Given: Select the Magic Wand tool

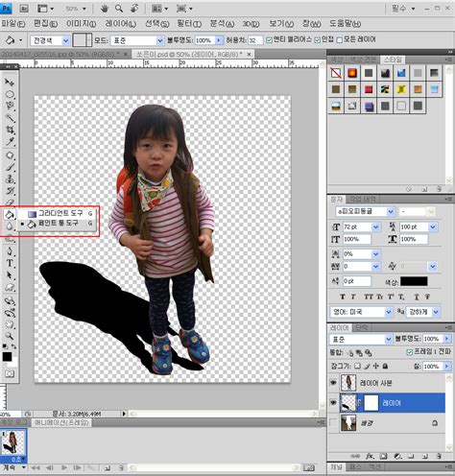Looking at the screenshot, I should pyautogui.click(x=10, y=118).
